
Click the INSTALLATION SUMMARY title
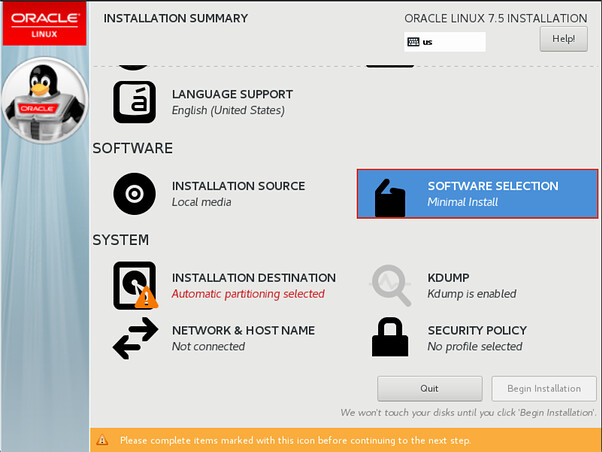click(176, 18)
